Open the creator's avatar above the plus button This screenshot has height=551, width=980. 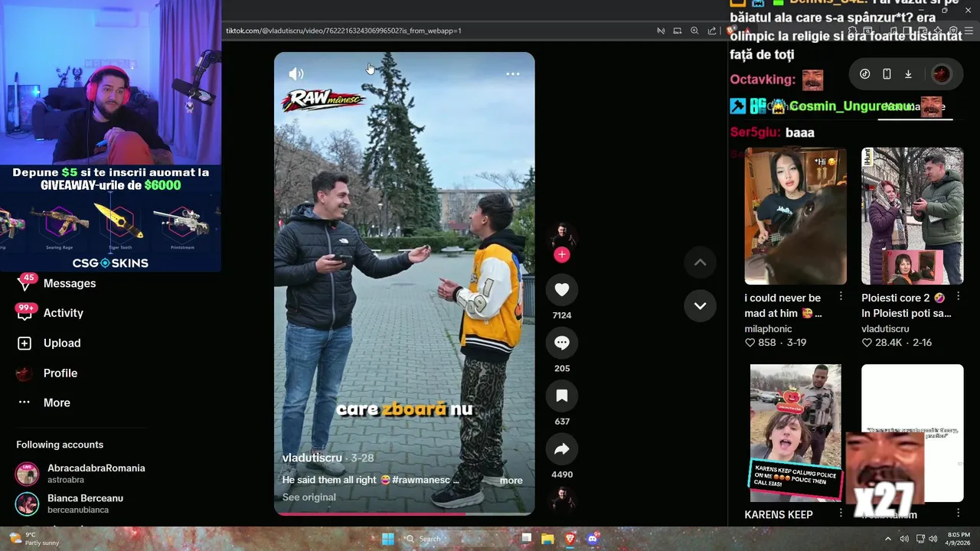[562, 235]
